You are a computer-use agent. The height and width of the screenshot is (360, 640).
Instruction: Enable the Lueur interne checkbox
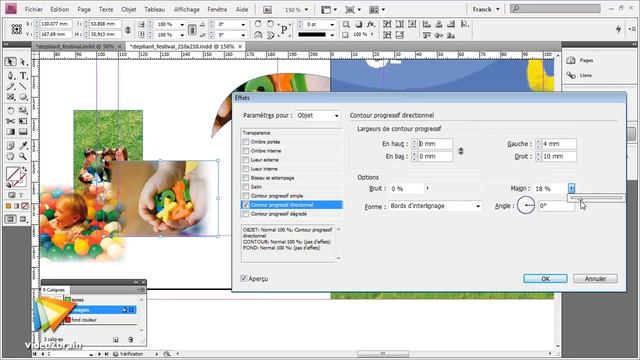click(x=246, y=169)
